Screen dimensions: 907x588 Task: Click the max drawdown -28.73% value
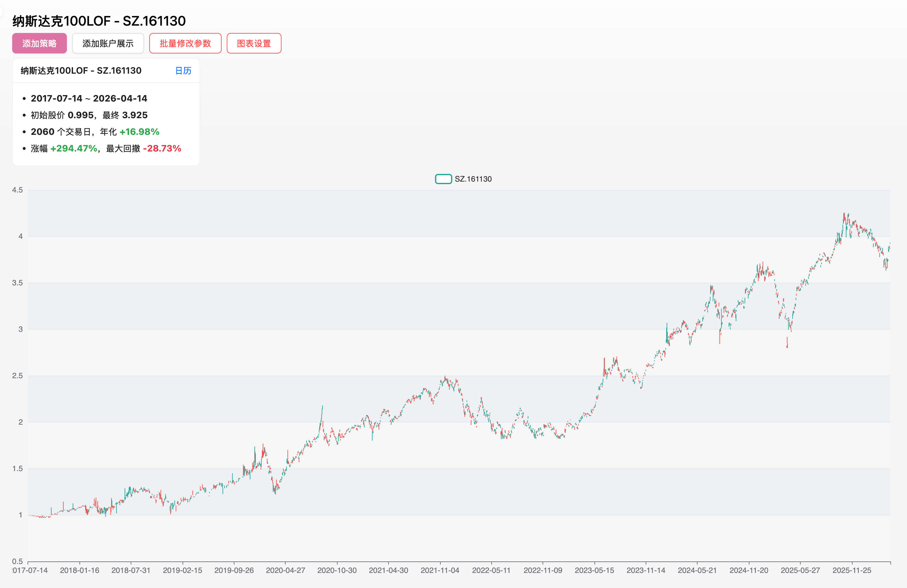point(162,148)
